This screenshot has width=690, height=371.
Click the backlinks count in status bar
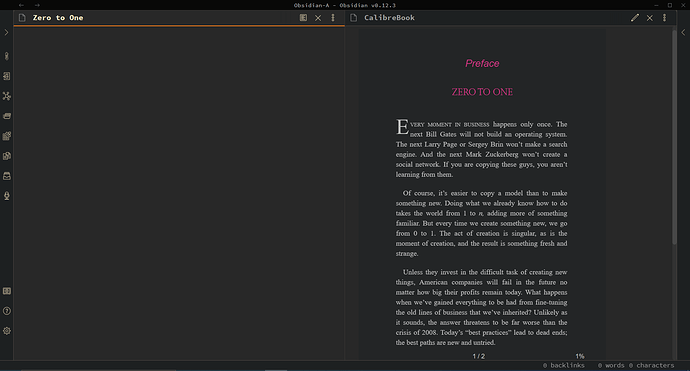tap(564, 365)
